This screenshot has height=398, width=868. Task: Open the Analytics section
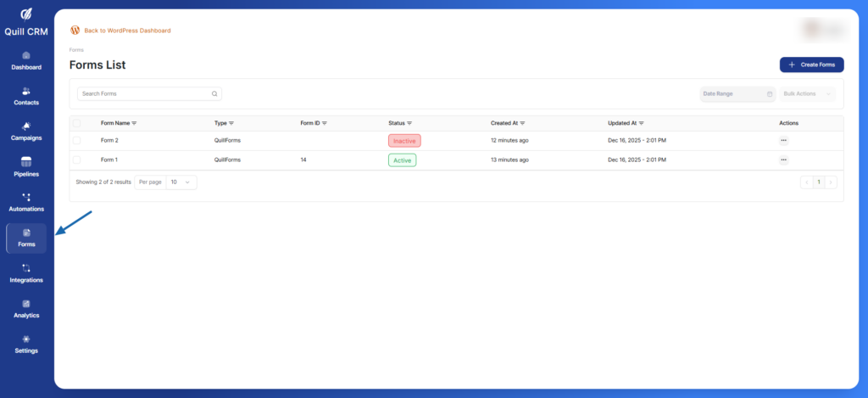point(26,309)
